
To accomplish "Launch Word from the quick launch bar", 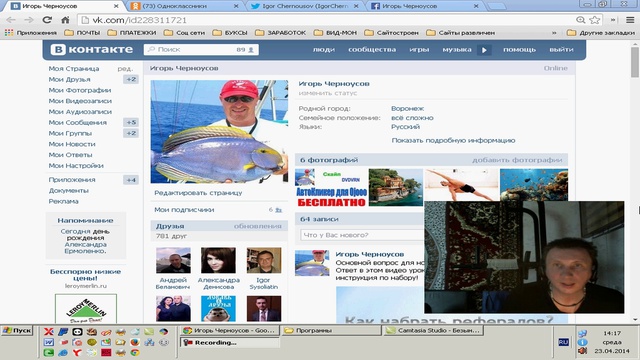I will pyautogui.click(x=49, y=342).
